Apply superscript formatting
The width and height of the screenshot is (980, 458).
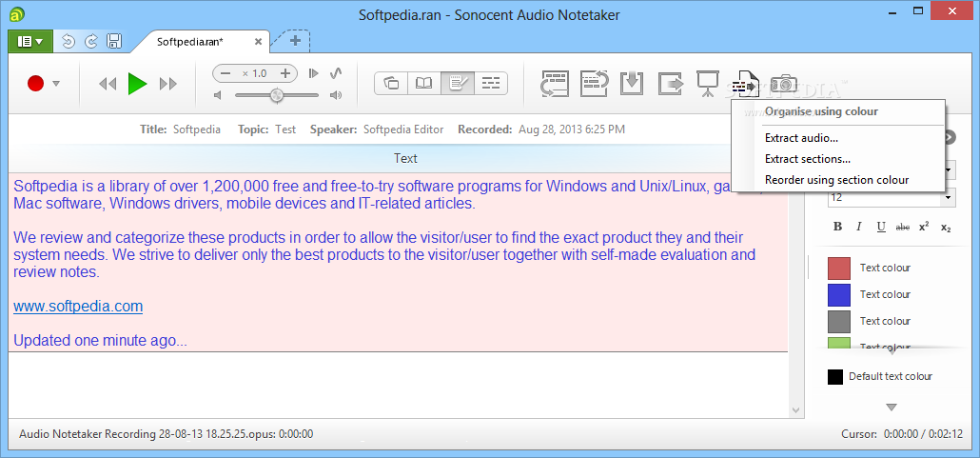[924, 228]
